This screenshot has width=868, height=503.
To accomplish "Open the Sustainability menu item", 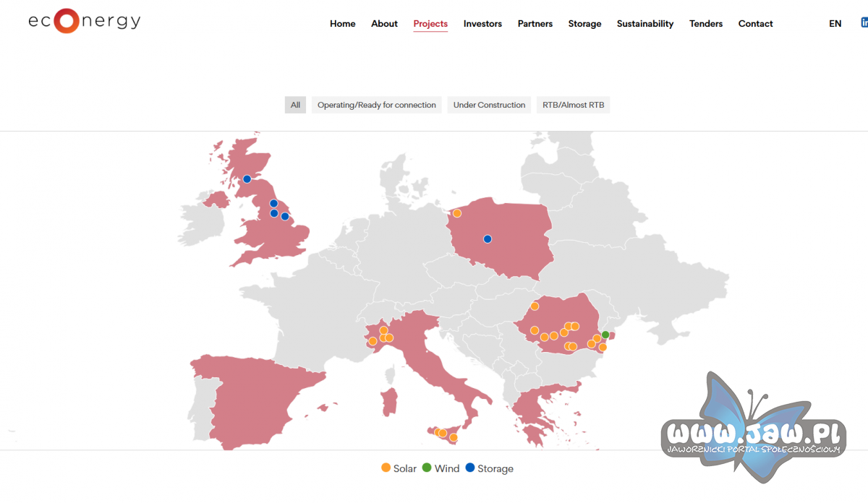I will (x=645, y=24).
